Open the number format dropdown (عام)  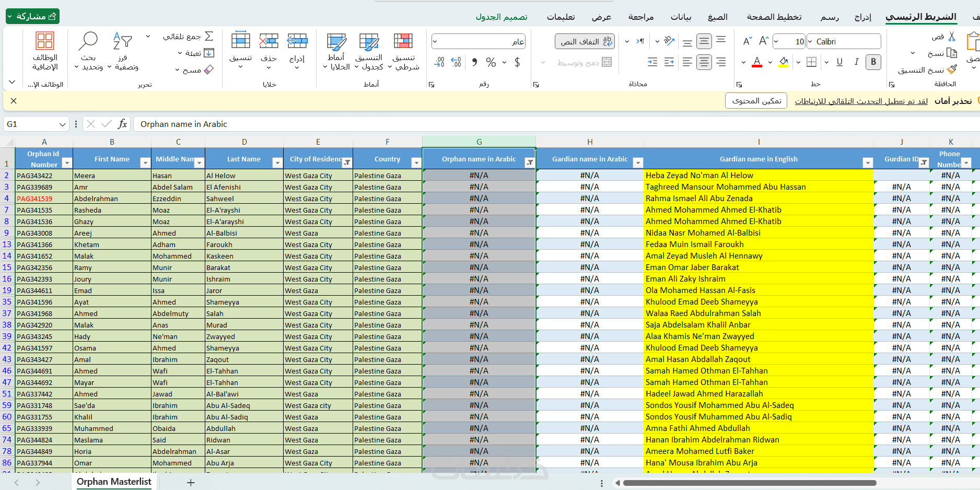(x=435, y=42)
